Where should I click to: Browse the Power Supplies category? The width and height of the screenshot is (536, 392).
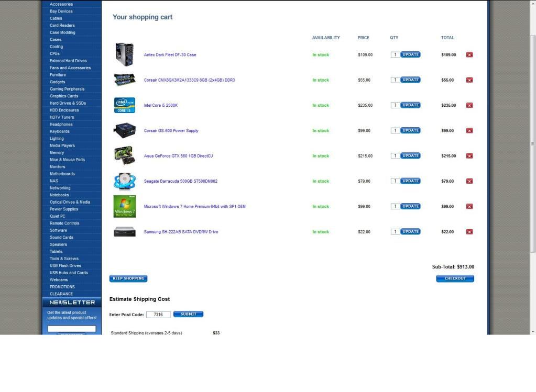(64, 209)
